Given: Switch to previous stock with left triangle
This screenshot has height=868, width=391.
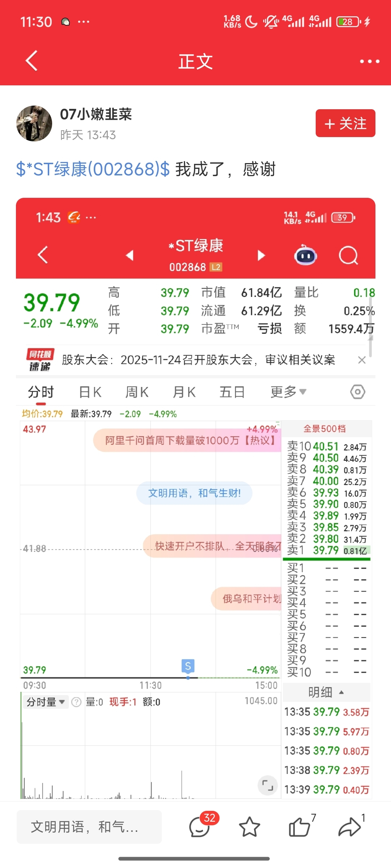Looking at the screenshot, I should coord(130,255).
